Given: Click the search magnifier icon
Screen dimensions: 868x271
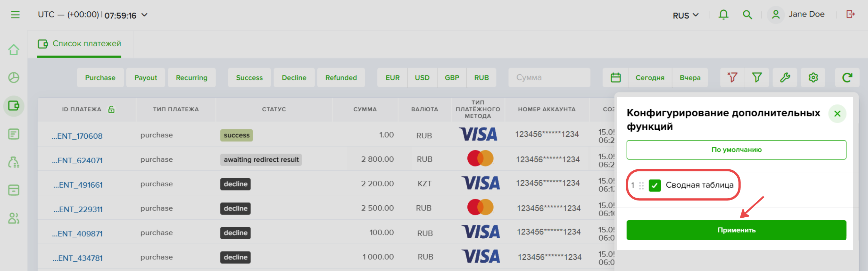Looking at the screenshot, I should 747,15.
